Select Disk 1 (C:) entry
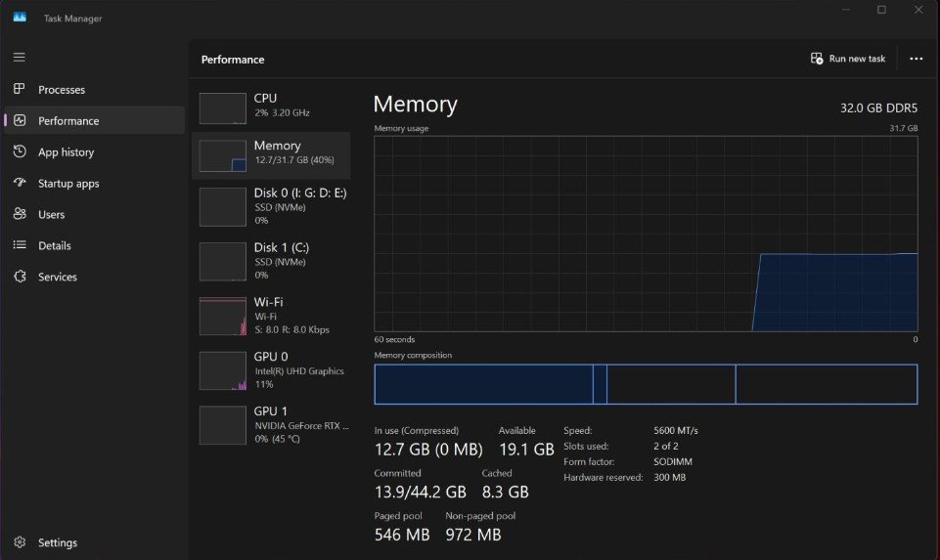The height and width of the screenshot is (560, 940). 272,261
